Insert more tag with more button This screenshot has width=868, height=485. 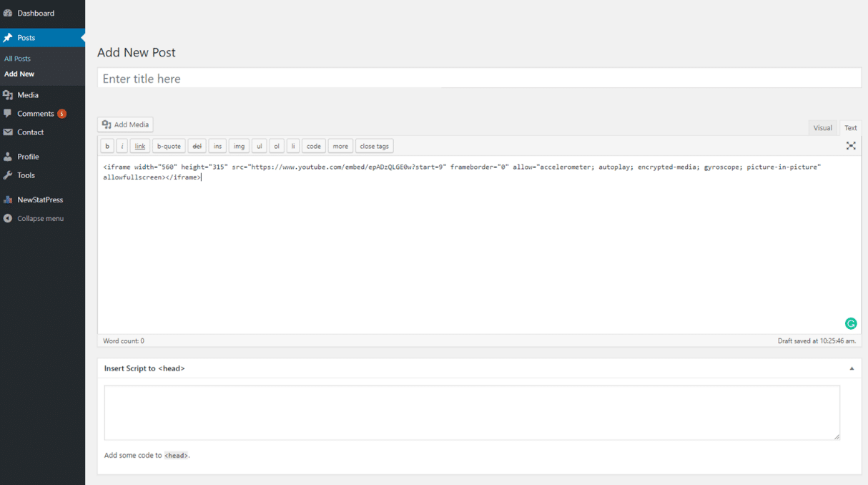pyautogui.click(x=340, y=146)
